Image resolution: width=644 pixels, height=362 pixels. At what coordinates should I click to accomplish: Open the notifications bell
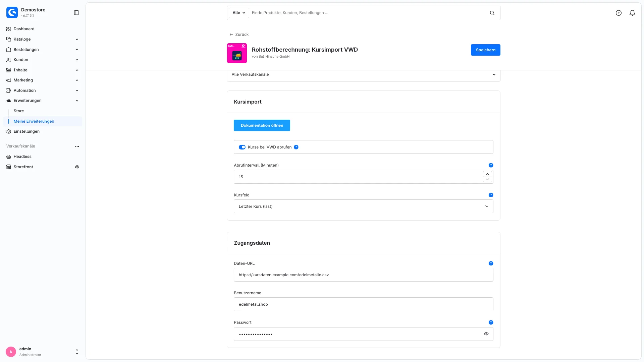pyautogui.click(x=632, y=13)
